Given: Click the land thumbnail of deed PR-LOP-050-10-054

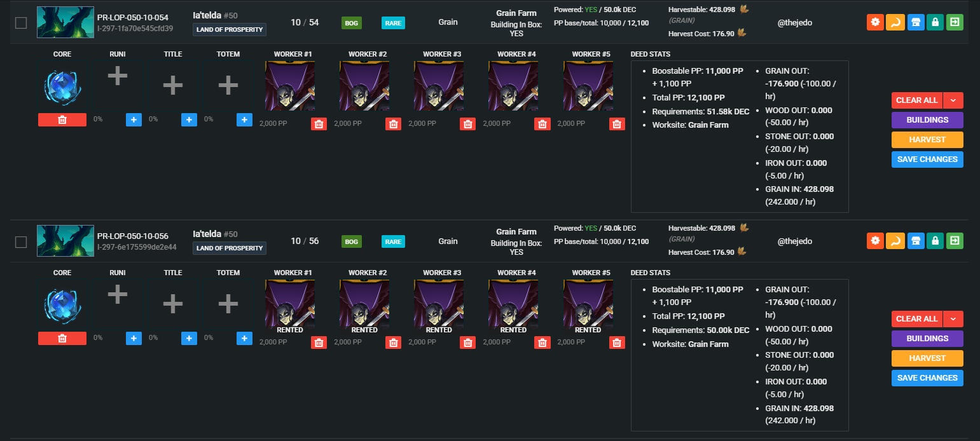Looking at the screenshot, I should coord(66,22).
